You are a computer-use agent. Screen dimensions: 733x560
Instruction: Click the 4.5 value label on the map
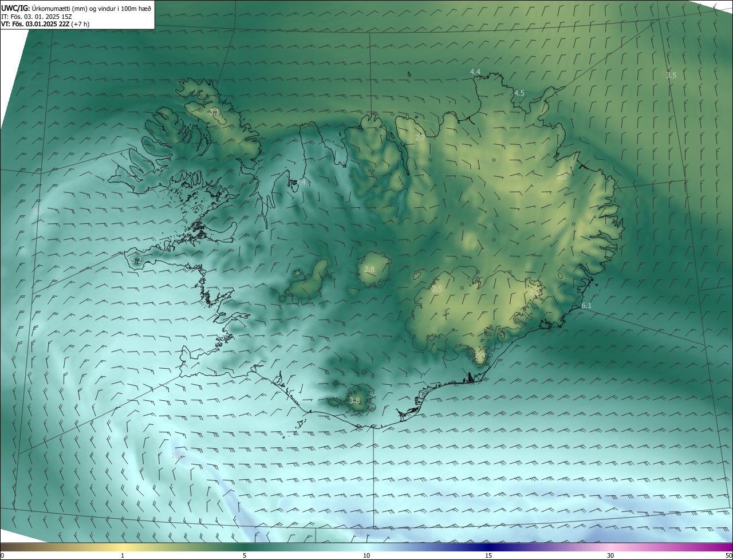[519, 93]
